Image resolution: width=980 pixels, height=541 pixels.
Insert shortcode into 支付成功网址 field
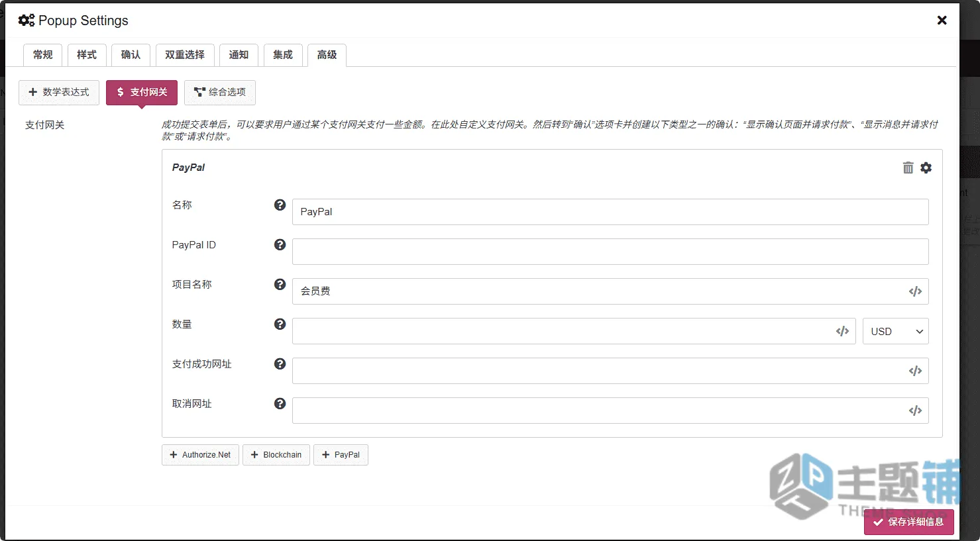[915, 371]
